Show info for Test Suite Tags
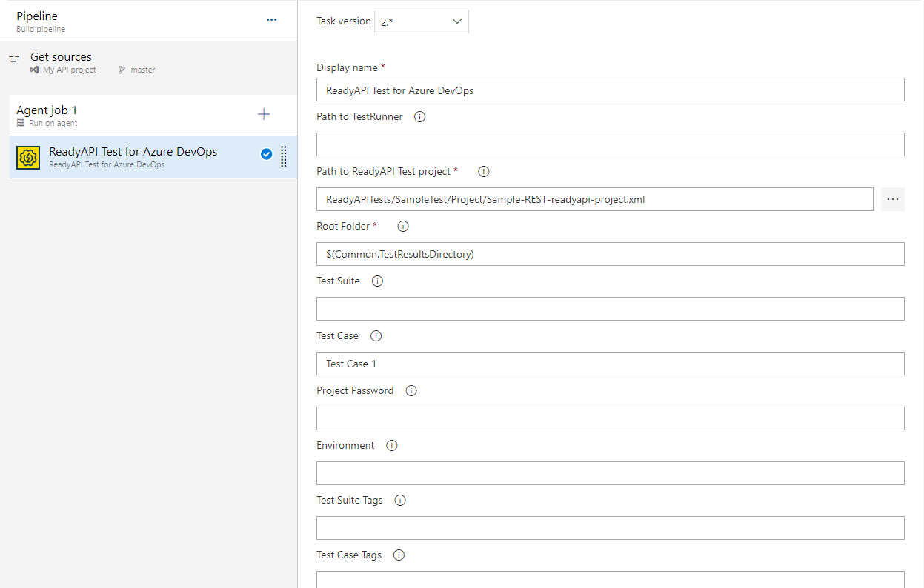The image size is (924, 588). [x=400, y=501]
